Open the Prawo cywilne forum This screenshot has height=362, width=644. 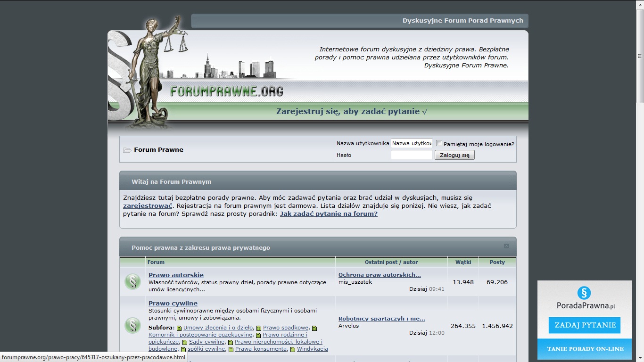click(x=173, y=304)
